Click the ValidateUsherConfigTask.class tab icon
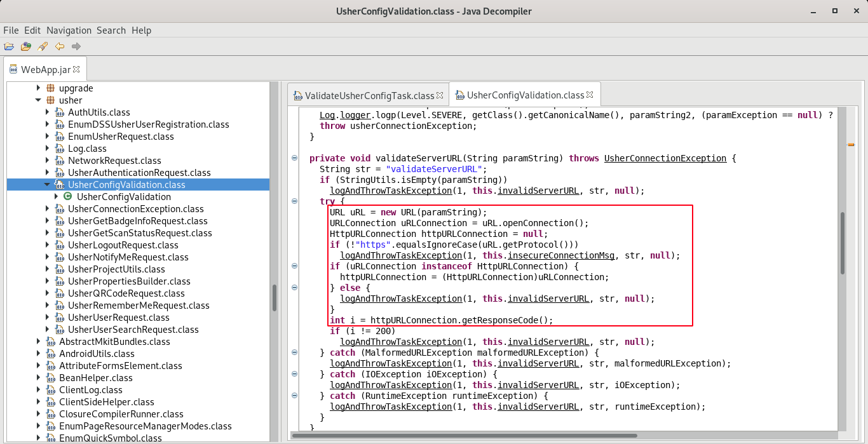The width and height of the screenshot is (868, 444). 297,96
